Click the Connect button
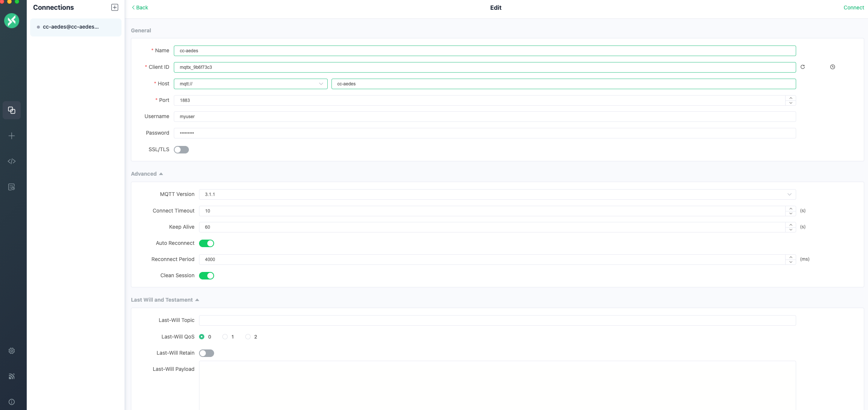 pos(853,8)
